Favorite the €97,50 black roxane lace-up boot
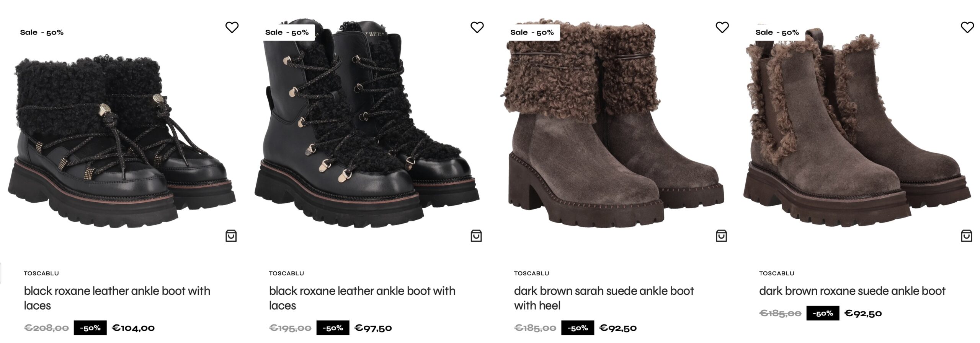 click(477, 28)
